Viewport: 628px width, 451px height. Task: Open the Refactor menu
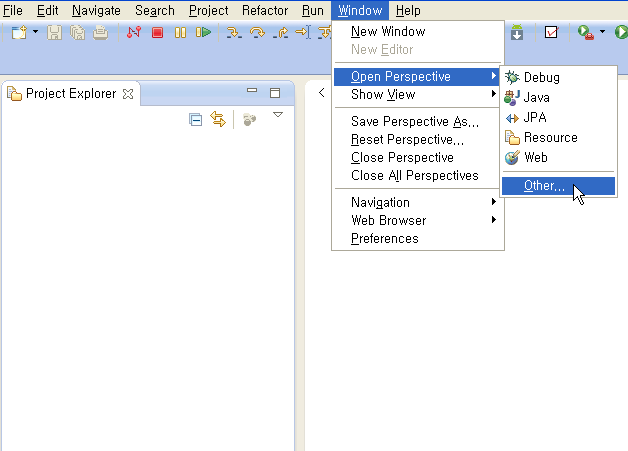click(265, 10)
